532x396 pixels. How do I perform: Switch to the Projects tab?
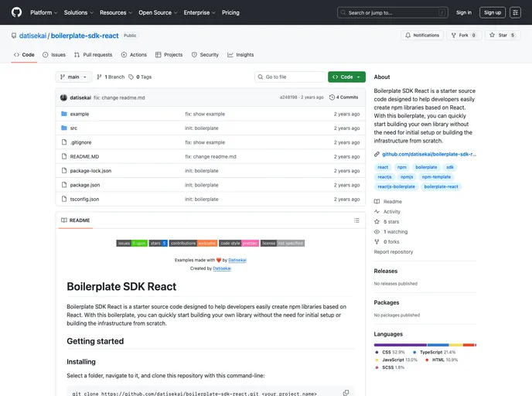169,55
